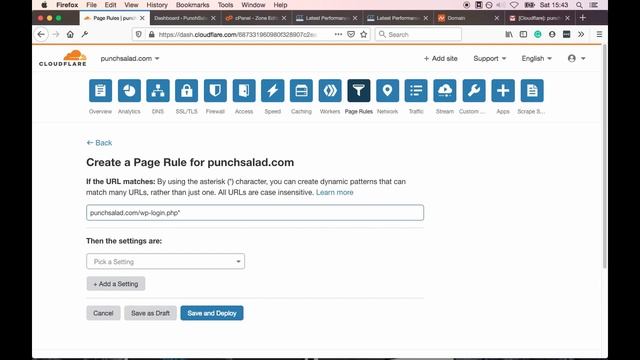Close the Page Rules browser tab
This screenshot has width=640, height=360.
point(142,18)
